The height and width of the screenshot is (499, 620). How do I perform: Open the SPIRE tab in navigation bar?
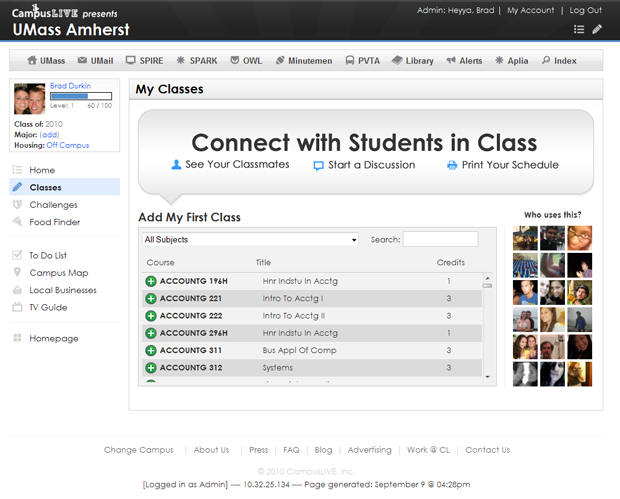point(144,61)
